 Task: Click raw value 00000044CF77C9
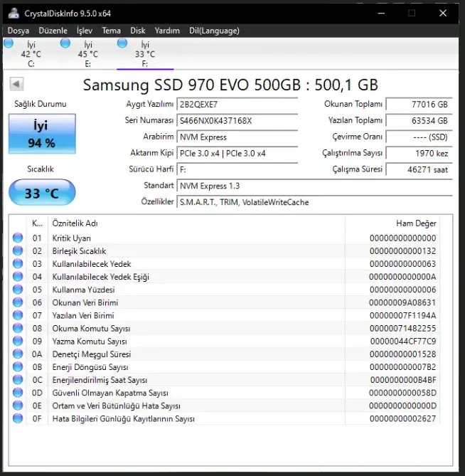[403, 342]
